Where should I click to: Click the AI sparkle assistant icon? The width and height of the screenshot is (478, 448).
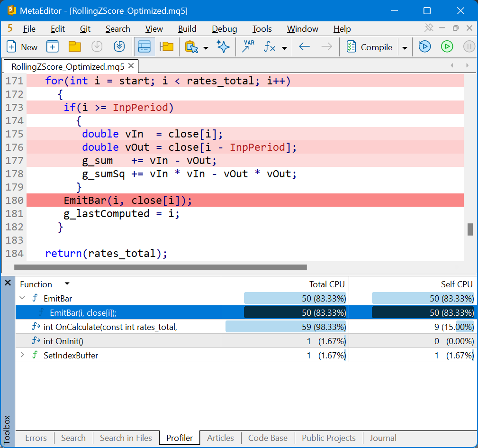point(223,46)
